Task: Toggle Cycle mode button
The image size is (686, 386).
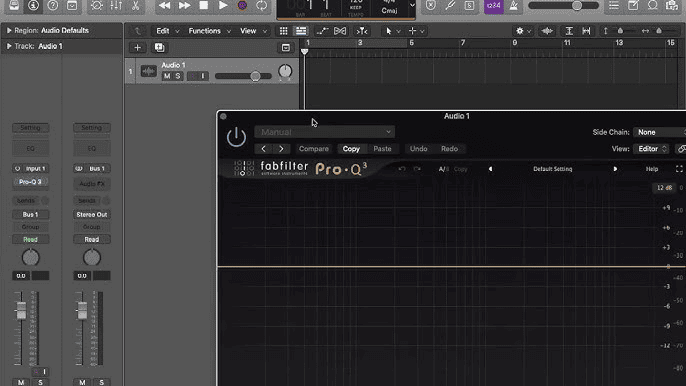Action: coord(262,5)
